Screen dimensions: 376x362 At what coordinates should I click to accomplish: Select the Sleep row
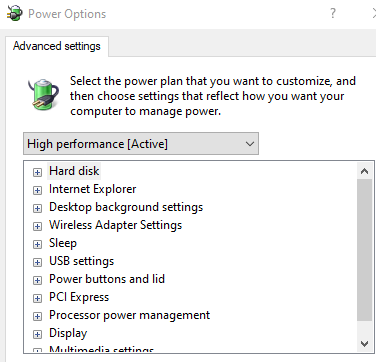pos(63,243)
